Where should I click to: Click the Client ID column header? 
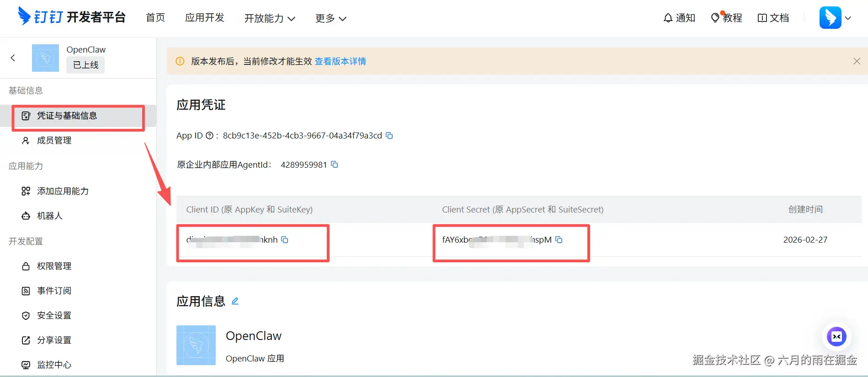250,209
